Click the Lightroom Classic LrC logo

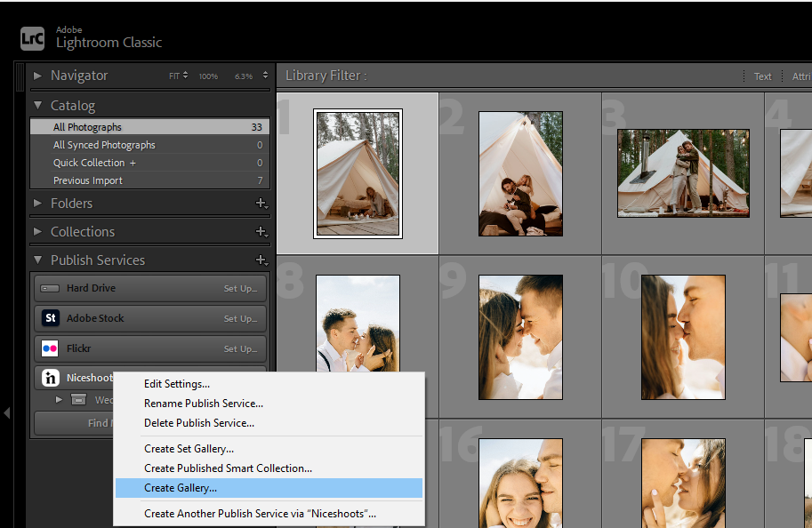[33, 39]
